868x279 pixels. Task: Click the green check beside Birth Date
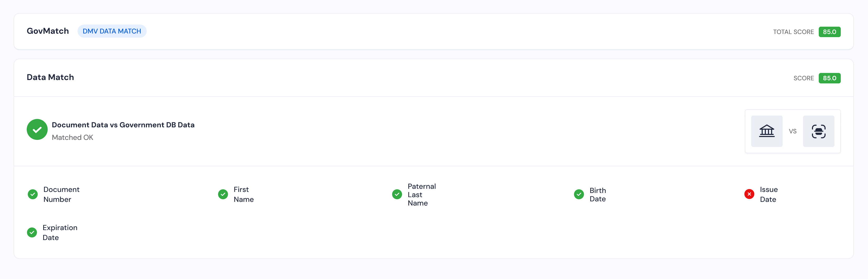click(x=579, y=194)
